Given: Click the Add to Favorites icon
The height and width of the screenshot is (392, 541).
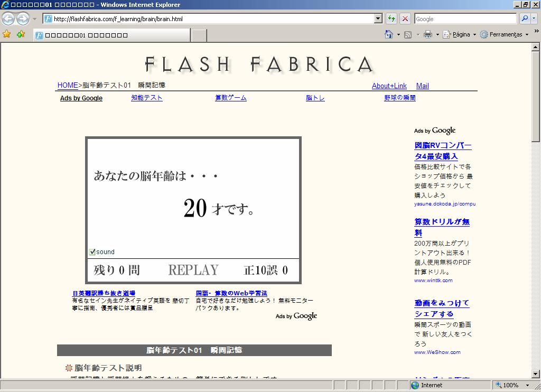Looking at the screenshot, I should click(21, 34).
